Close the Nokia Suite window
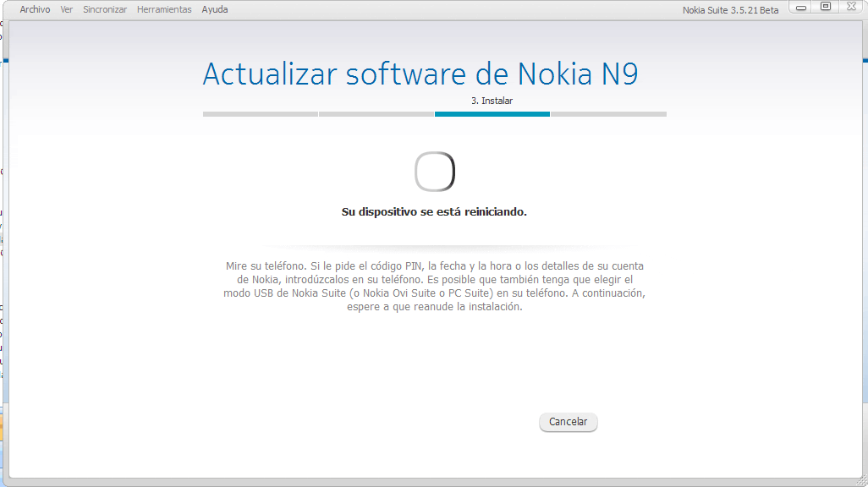This screenshot has width=868, height=487. click(853, 7)
